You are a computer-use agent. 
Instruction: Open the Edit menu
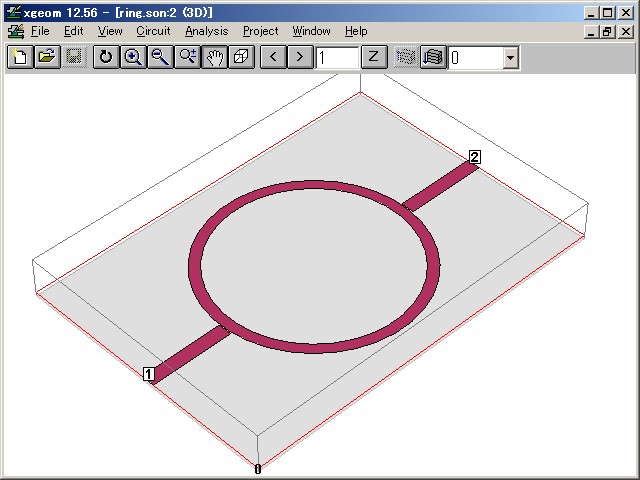click(x=73, y=31)
